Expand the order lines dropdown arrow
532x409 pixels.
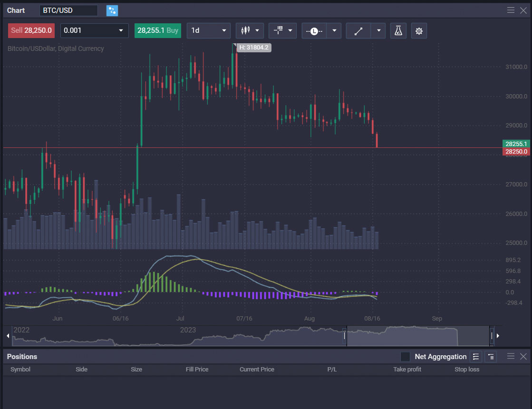click(290, 30)
